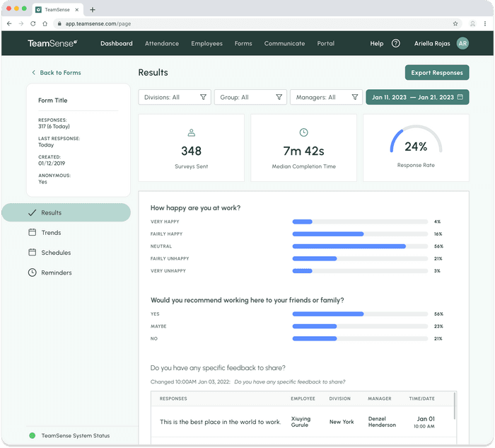Click the Neutral 56% bar

(x=360, y=246)
